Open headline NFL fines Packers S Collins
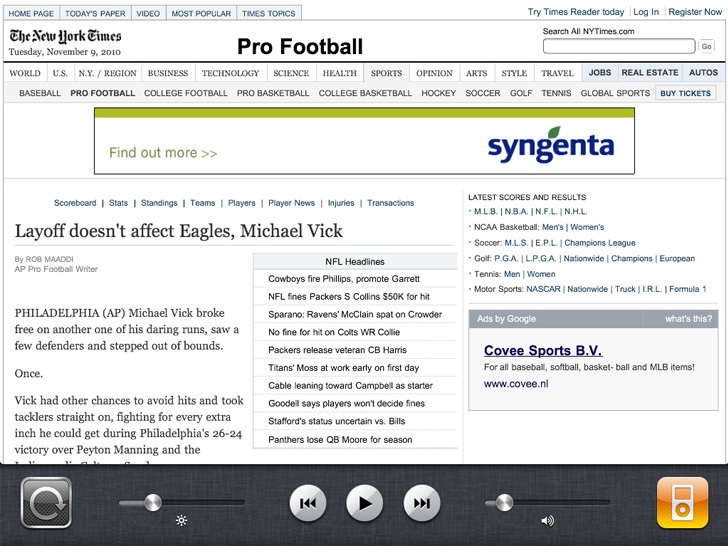 tap(349, 297)
